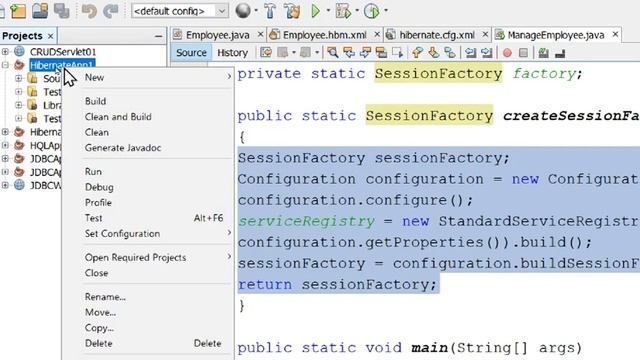Click the Save All toolbar icon
The width and height of the screenshot is (640, 360).
pos(61,11)
